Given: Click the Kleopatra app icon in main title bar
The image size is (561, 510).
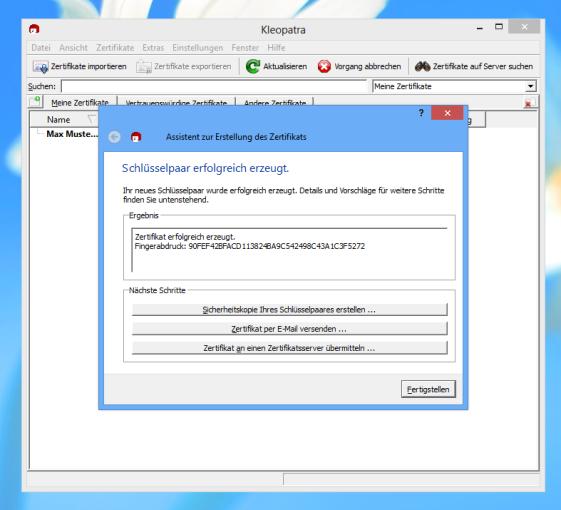Looking at the screenshot, I should (x=34, y=29).
